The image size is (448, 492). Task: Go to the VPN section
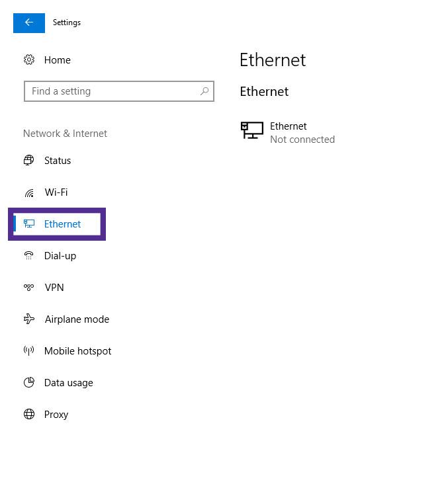(54, 288)
